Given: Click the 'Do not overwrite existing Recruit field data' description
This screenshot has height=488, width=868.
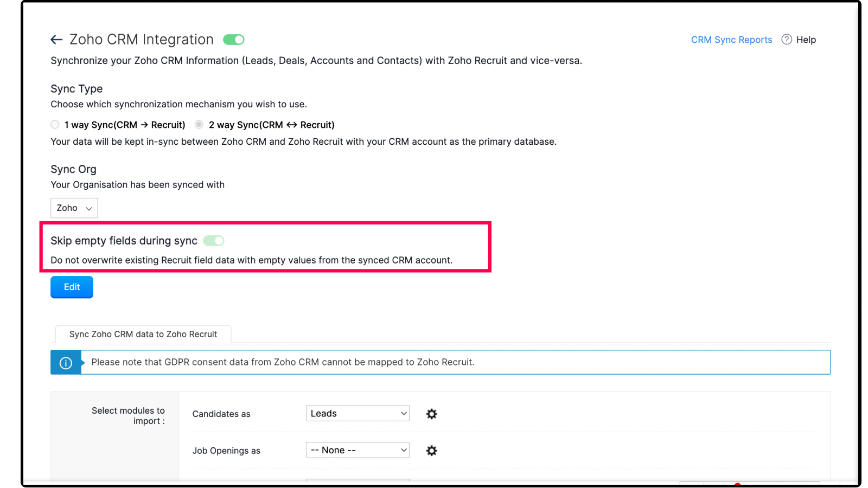Looking at the screenshot, I should (x=252, y=260).
